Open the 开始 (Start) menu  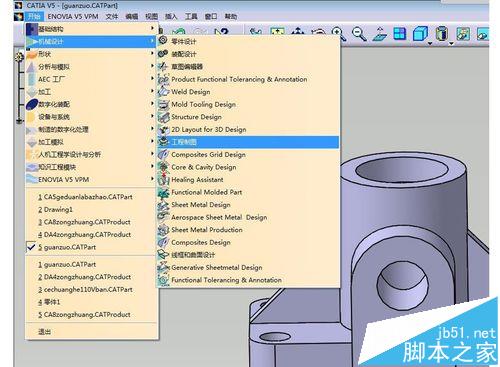point(34,16)
